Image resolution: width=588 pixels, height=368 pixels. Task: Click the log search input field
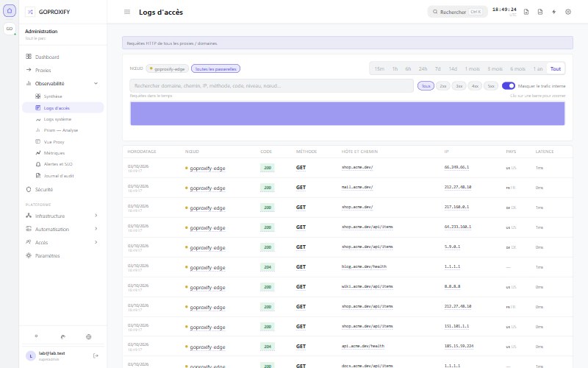click(271, 86)
